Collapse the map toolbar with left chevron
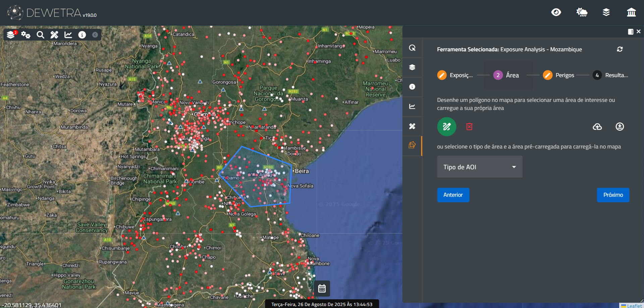The image size is (644, 308). [x=95, y=35]
